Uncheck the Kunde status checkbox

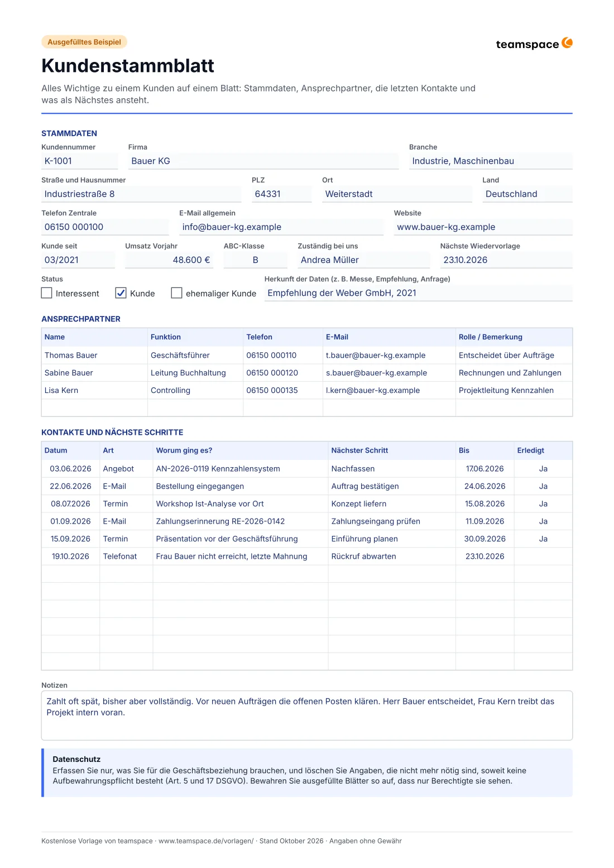coord(121,293)
